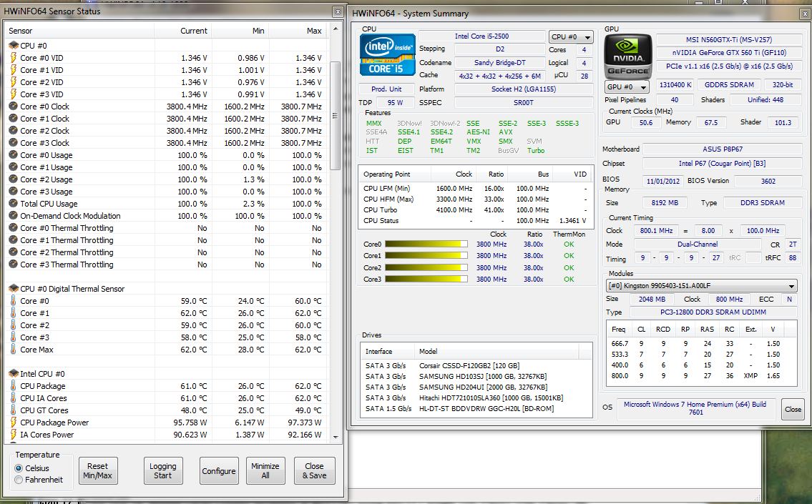The image size is (812, 504).
Task: Click the CPU LFM (Min) row
Action: 475,188
